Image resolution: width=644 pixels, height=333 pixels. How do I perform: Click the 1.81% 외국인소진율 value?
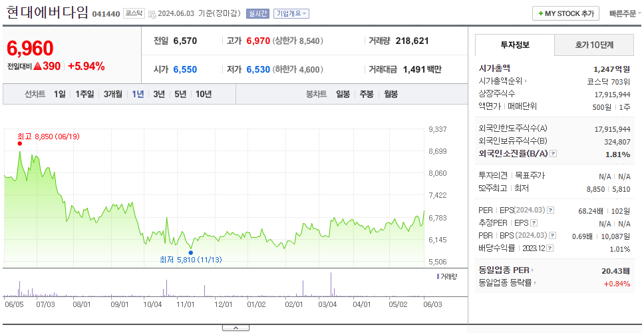pos(617,155)
